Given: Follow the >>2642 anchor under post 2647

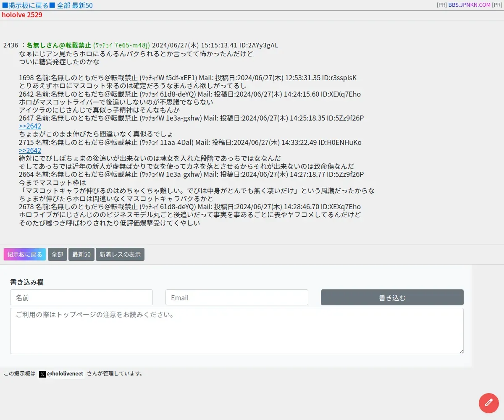Looking at the screenshot, I should pyautogui.click(x=30, y=126).
